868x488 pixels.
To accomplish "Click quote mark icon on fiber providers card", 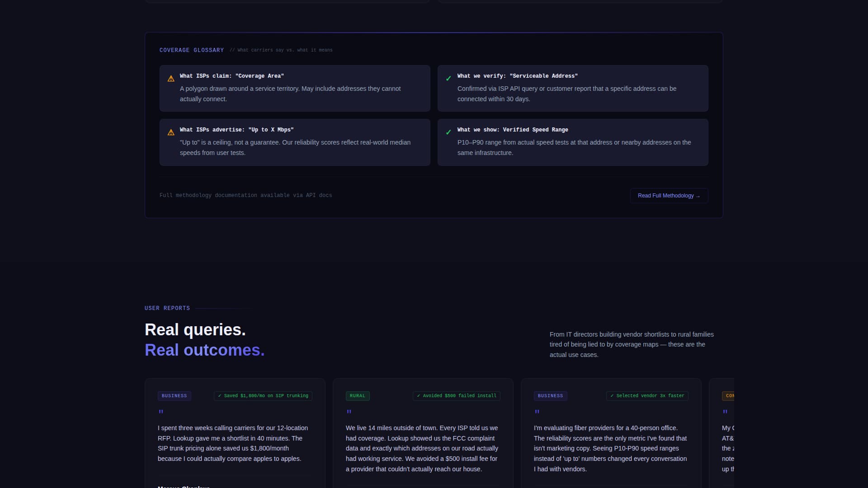I will click(537, 412).
